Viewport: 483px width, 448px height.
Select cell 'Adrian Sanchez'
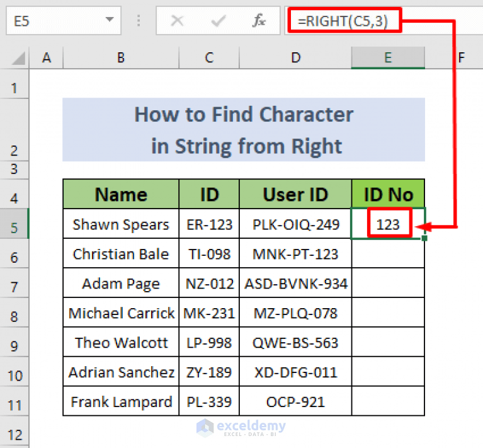point(121,372)
